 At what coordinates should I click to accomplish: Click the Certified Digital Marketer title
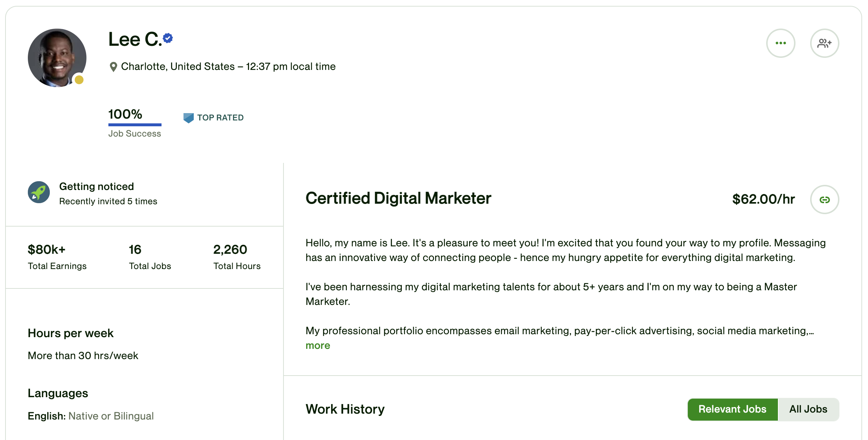click(398, 198)
